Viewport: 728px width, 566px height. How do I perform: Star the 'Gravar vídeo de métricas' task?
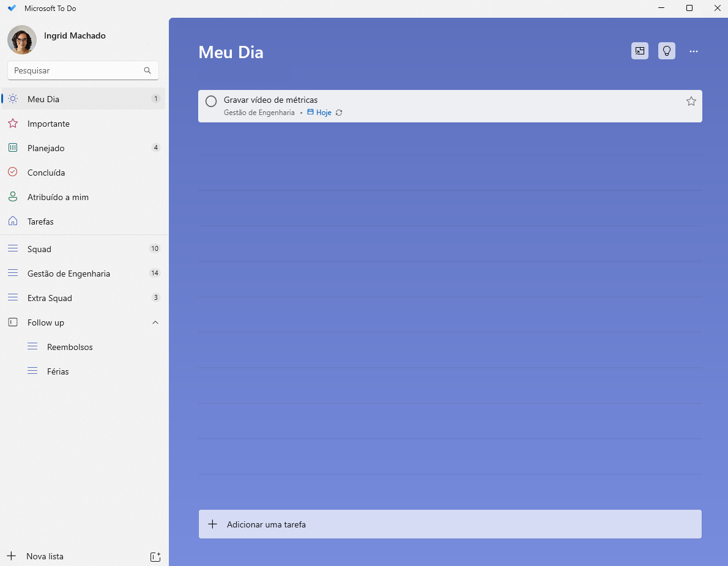pyautogui.click(x=691, y=100)
